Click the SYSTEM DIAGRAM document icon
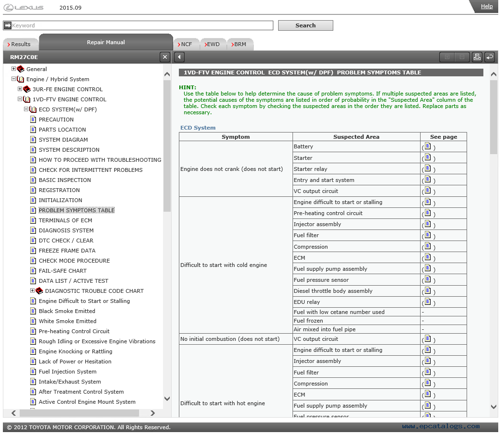Image resolution: width=504 pixels, height=434 pixels. 33,139
